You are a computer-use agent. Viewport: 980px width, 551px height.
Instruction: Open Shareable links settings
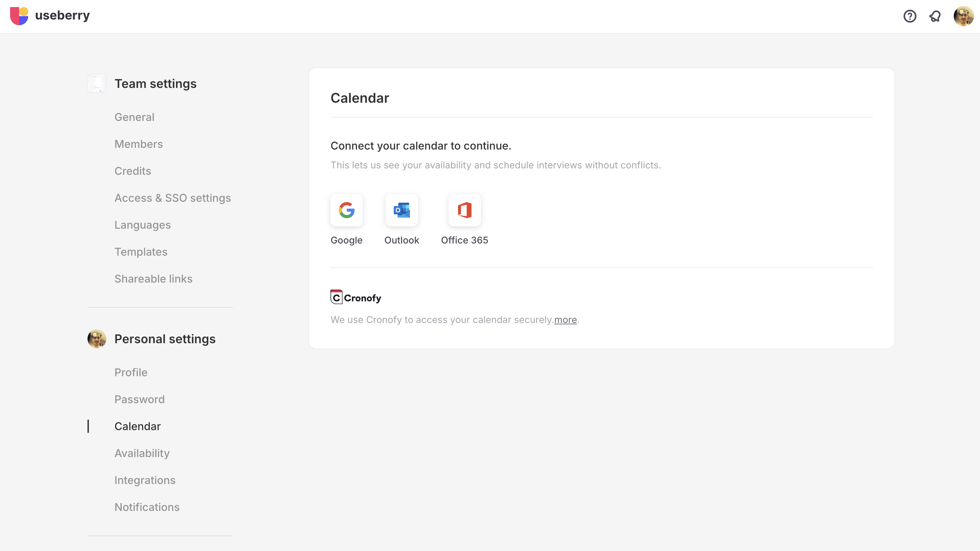[x=153, y=279]
